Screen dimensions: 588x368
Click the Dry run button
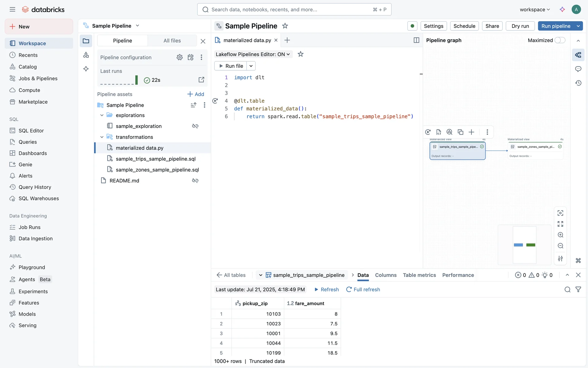(520, 26)
